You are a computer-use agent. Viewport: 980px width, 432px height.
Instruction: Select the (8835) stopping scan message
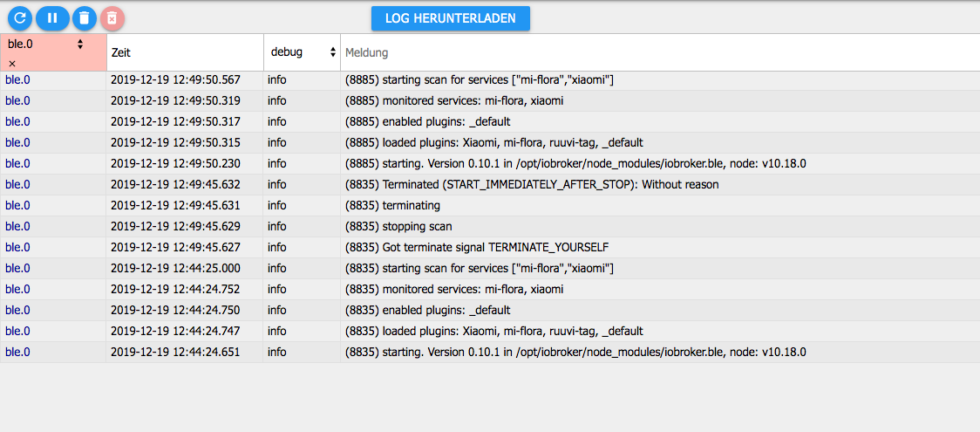point(398,226)
